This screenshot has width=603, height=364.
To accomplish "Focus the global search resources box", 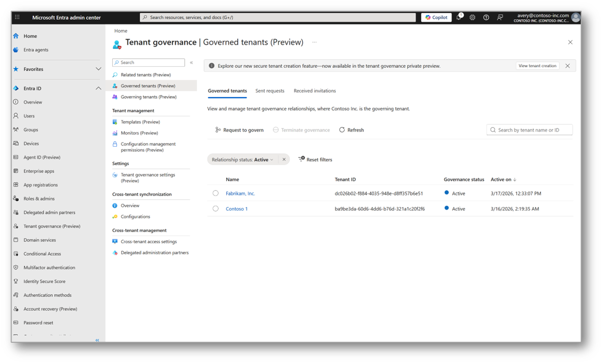I will [278, 17].
